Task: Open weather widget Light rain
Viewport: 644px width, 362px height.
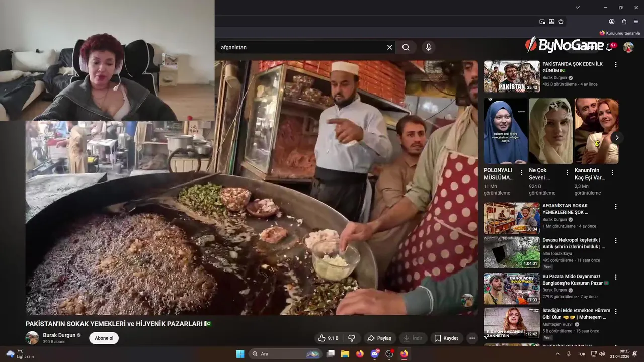Action: click(20, 354)
